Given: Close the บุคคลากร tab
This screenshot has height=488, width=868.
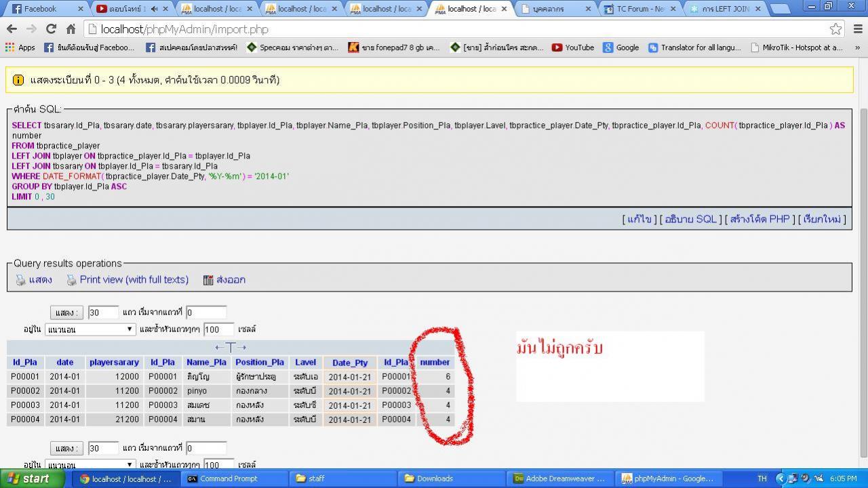Looking at the screenshot, I should (588, 9).
